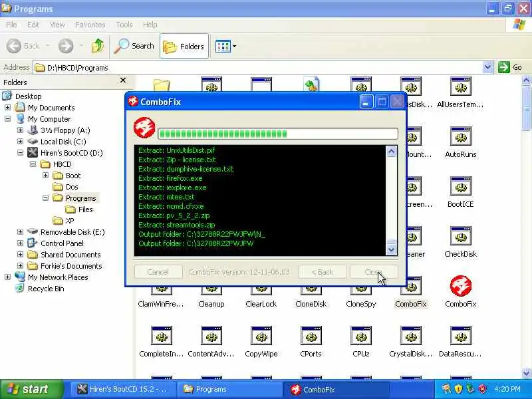Viewport: 532px width, 399px height.
Task: Expand My Documents tree node
Action: 7,108
